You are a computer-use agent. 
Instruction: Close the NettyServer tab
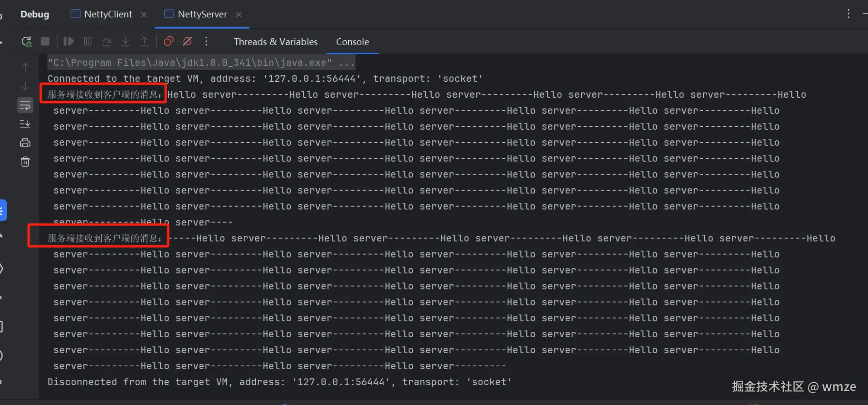239,15
